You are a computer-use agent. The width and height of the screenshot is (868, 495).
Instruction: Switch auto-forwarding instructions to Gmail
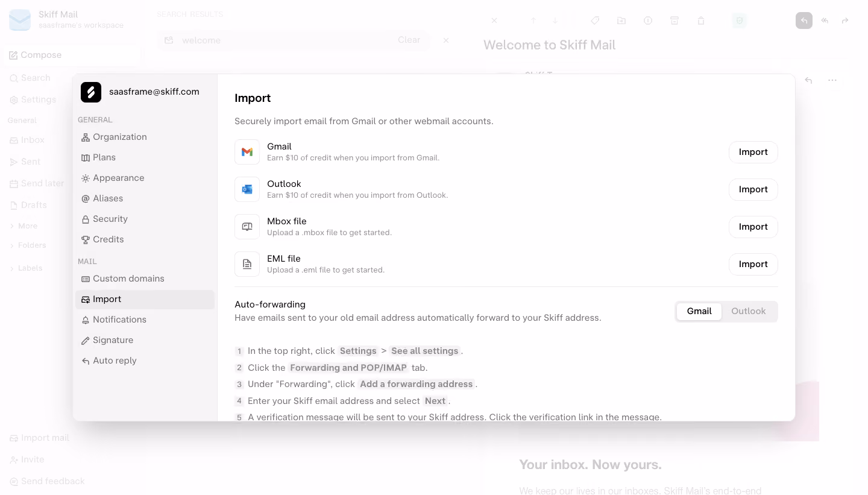pos(699,311)
